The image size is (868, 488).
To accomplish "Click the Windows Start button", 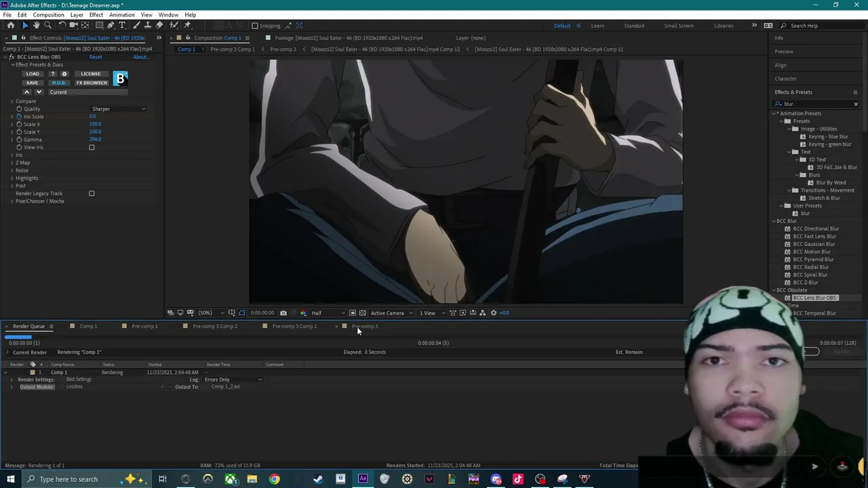I will click(11, 479).
